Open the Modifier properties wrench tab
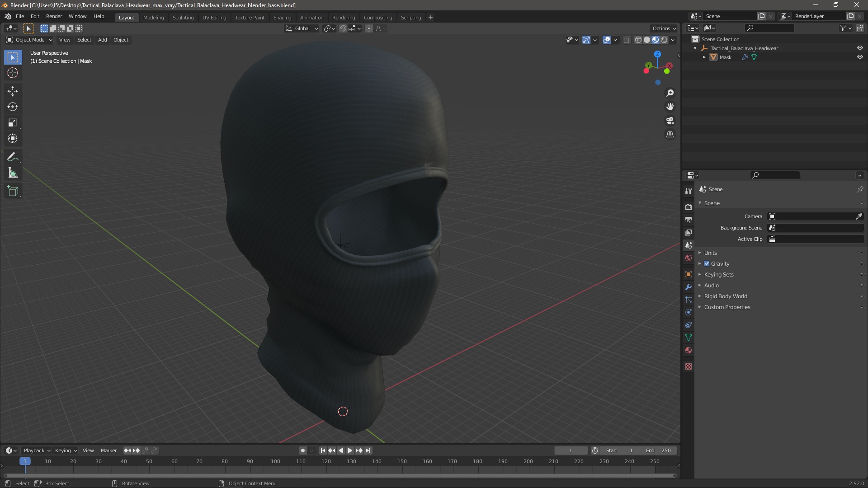This screenshot has width=868, height=488. pos(689,287)
